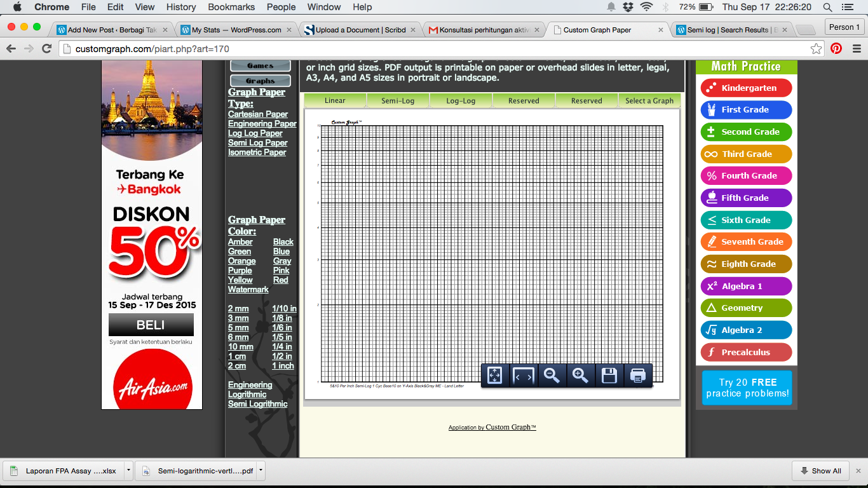The width and height of the screenshot is (868, 488).
Task: Open dropdown arrow for Laporan FPA Assay download
Action: (x=128, y=471)
